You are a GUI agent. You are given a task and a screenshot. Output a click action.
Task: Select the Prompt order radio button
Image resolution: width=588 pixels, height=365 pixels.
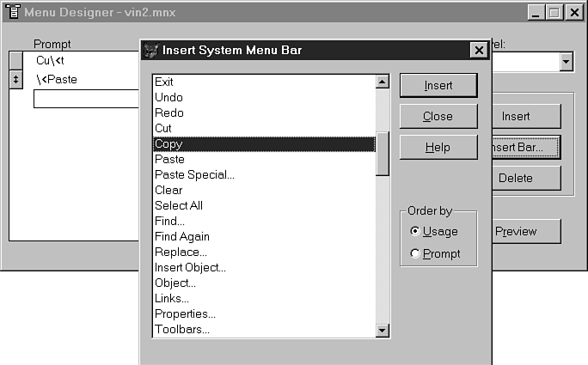coord(416,253)
